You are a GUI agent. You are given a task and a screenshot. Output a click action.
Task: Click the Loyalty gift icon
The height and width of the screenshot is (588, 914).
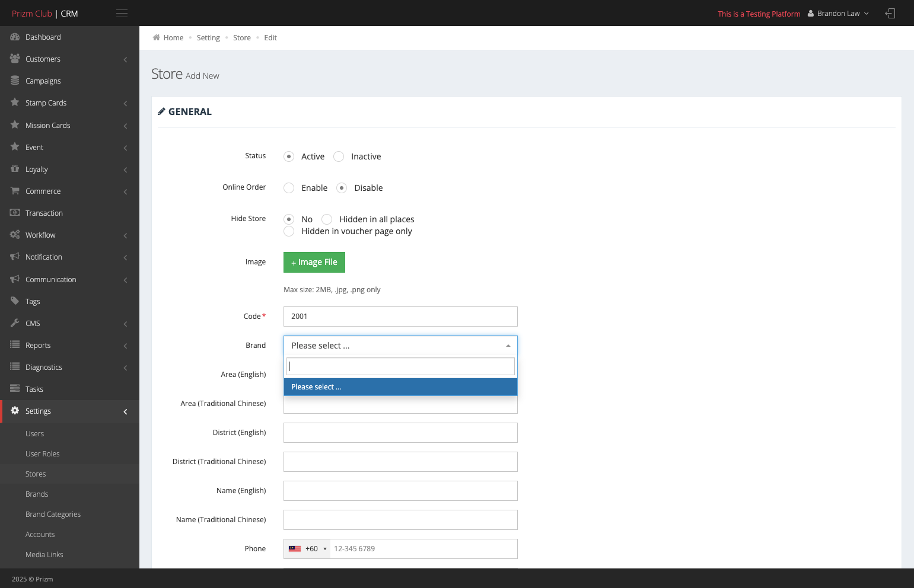(15, 169)
